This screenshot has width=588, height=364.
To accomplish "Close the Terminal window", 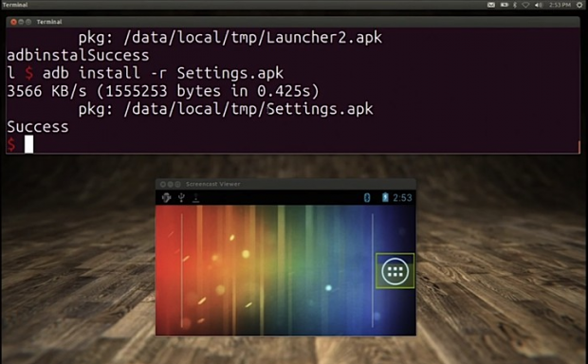I will pyautogui.click(x=13, y=22).
